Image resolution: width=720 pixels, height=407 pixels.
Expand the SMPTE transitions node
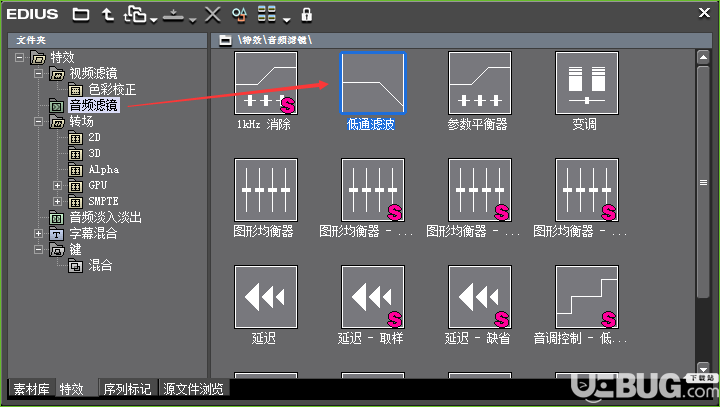(57, 202)
